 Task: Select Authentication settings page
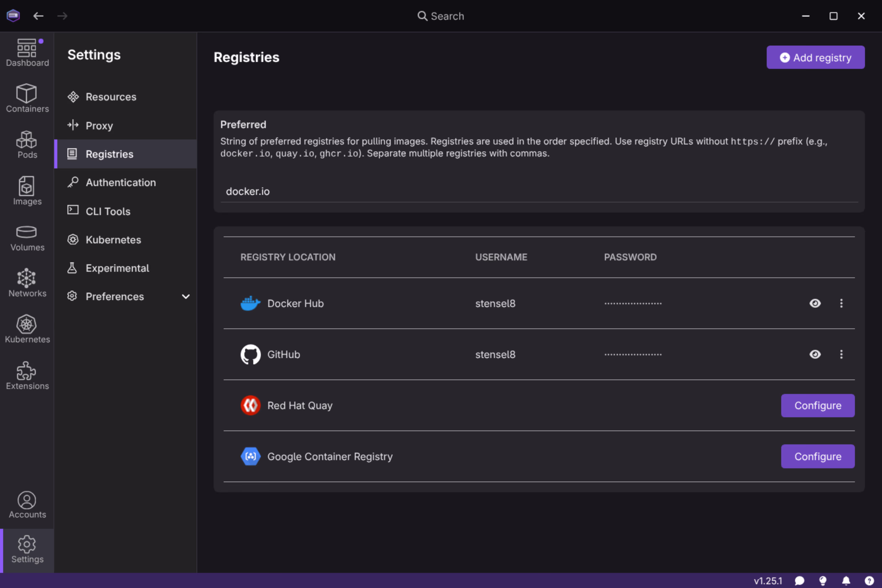tap(126, 183)
